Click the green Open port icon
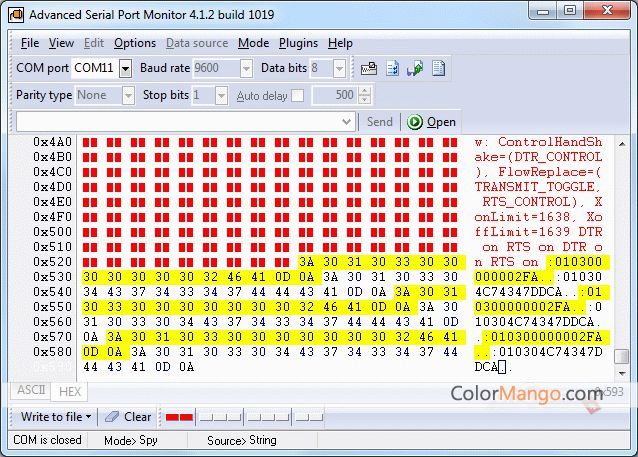Image resolution: width=638 pixels, height=457 pixels. [x=415, y=122]
